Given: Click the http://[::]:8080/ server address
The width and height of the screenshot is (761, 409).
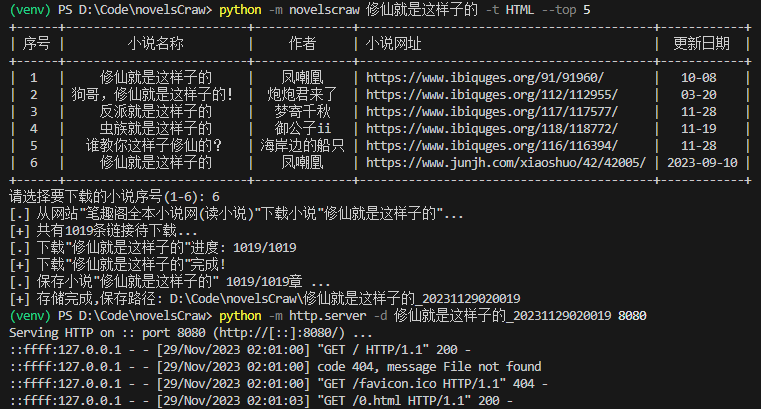Looking at the screenshot, I should point(279,333).
